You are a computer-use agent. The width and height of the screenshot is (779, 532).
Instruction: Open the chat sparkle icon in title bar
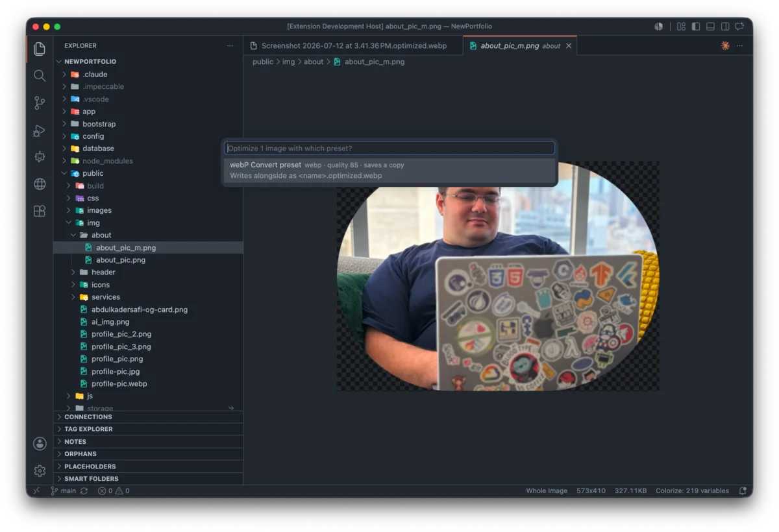(739, 27)
